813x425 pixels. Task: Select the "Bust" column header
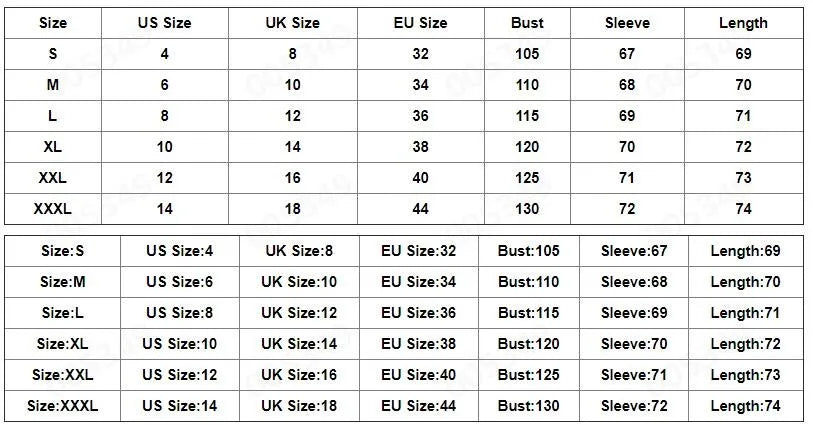click(x=527, y=23)
